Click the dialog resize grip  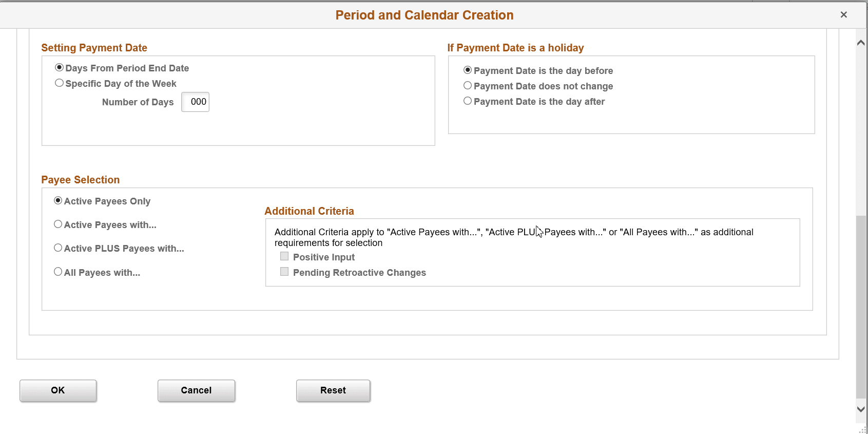(863, 430)
